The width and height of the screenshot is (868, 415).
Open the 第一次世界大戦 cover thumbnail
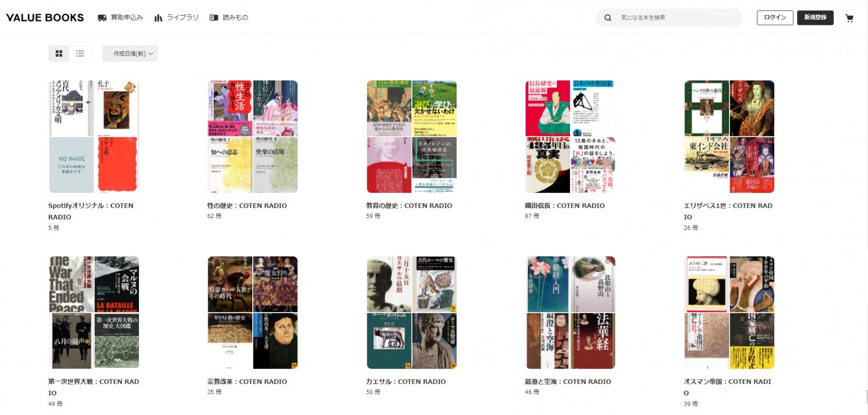[94, 313]
